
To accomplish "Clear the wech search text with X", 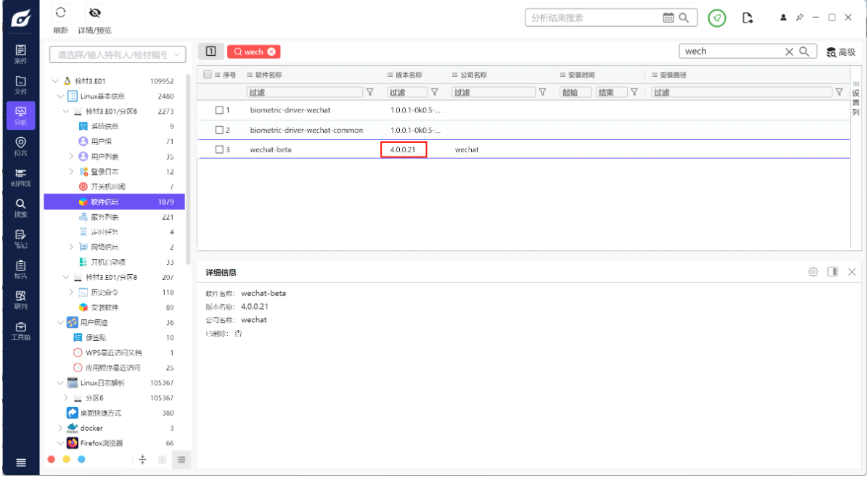I will [790, 51].
